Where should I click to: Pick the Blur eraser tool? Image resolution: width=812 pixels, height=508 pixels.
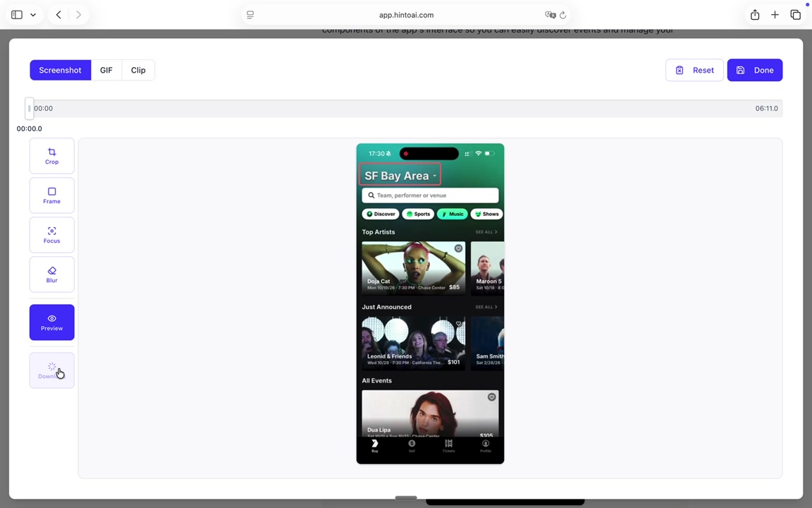(51, 274)
